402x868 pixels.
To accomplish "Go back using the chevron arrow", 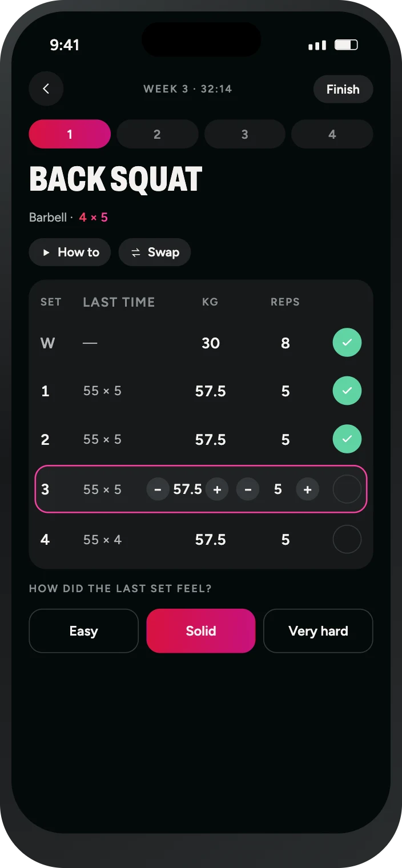I will tap(46, 89).
